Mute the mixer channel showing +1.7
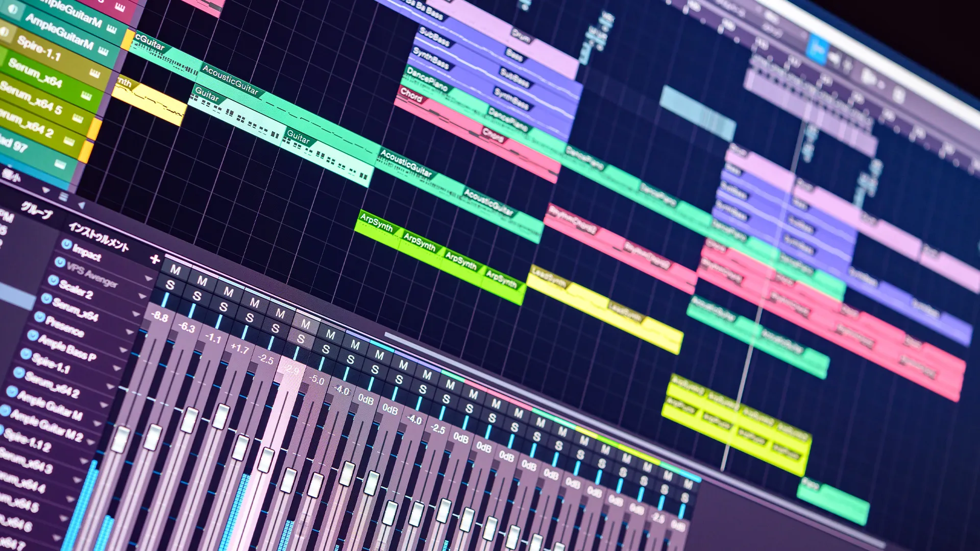Image resolution: width=980 pixels, height=551 pixels. [x=254, y=303]
